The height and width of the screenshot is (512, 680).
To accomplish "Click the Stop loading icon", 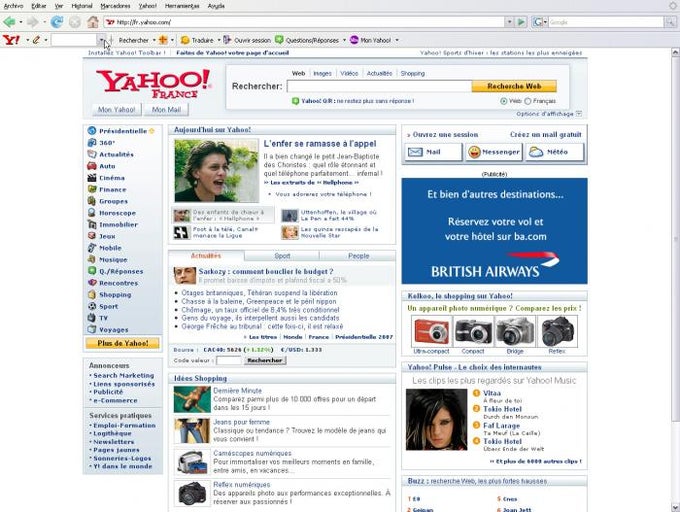I will pos(75,22).
